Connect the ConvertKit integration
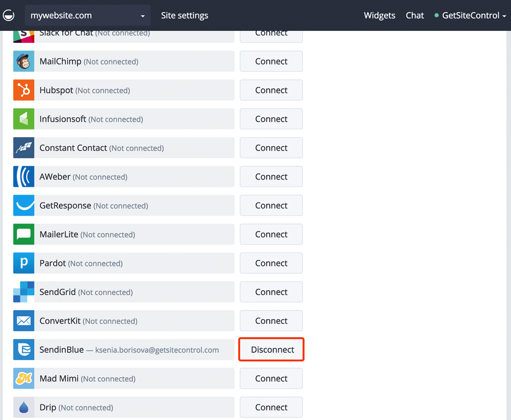Image resolution: width=511 pixels, height=420 pixels. tap(272, 321)
